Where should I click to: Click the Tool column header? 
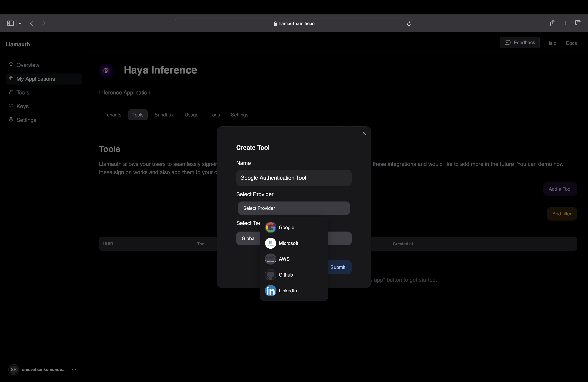(x=201, y=244)
